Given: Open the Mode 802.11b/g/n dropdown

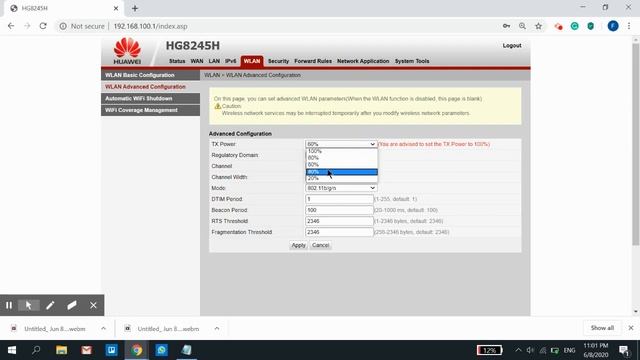Looking at the screenshot, I should point(341,188).
